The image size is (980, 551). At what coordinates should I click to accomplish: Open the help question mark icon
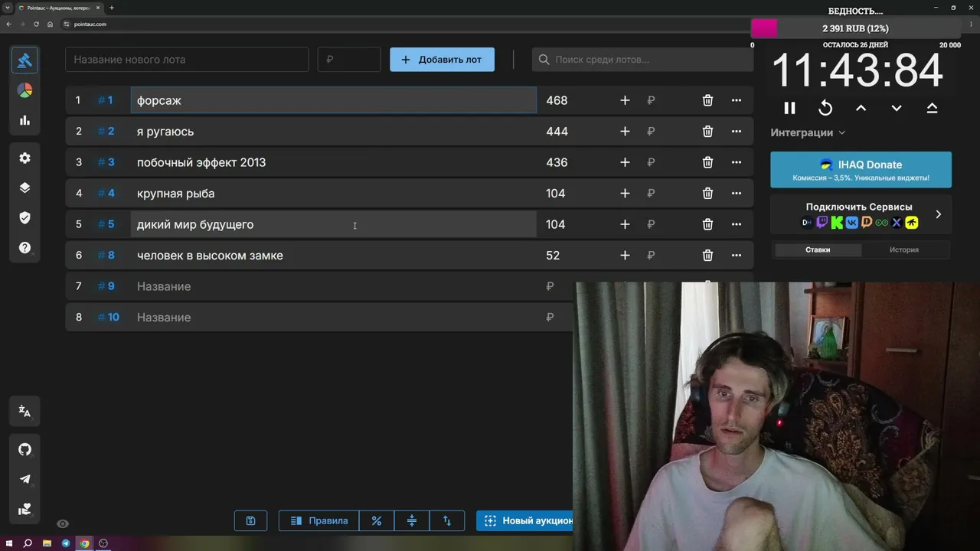point(24,247)
